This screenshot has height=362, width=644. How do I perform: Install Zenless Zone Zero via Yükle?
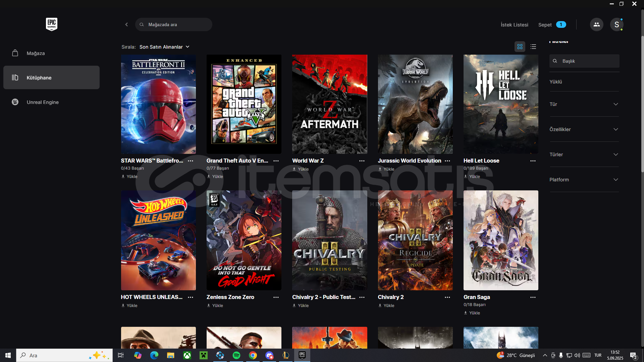tap(215, 306)
